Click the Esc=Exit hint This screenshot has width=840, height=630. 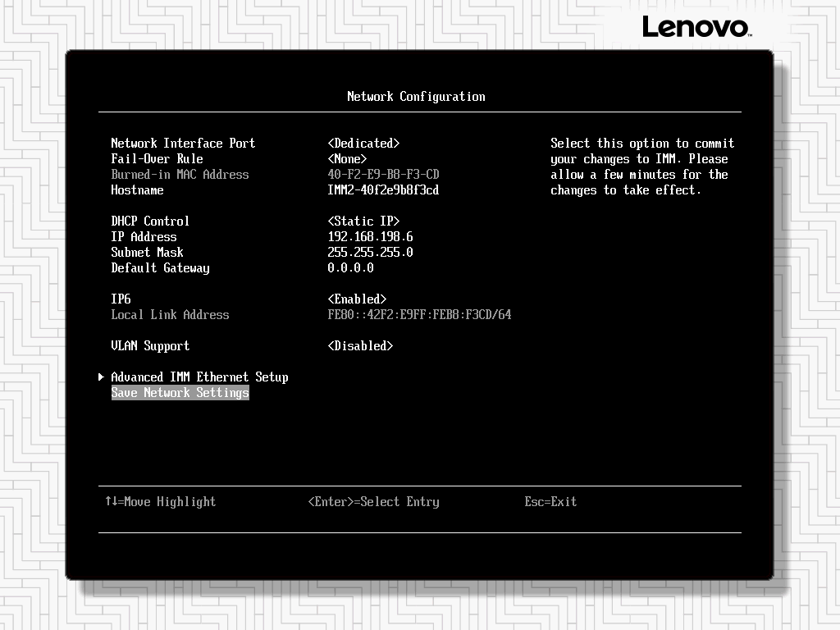coord(550,502)
